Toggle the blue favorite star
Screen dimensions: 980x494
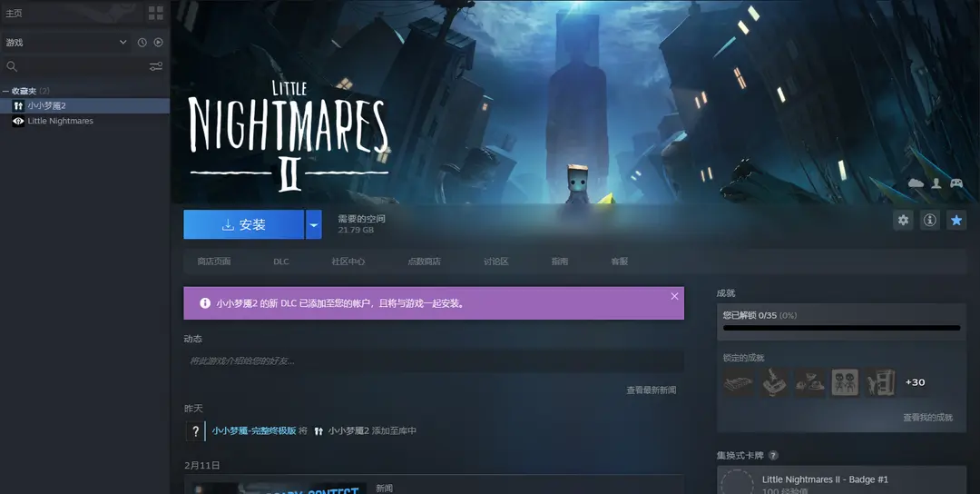pos(956,220)
